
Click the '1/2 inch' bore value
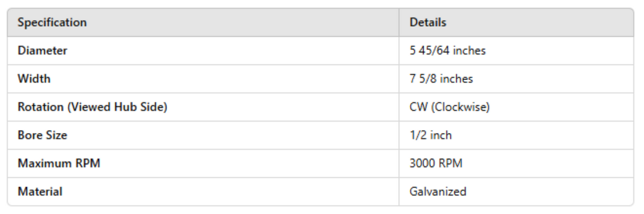[x=430, y=135]
